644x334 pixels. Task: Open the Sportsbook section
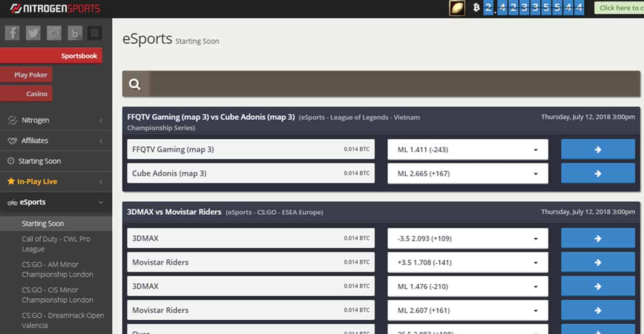51,56
